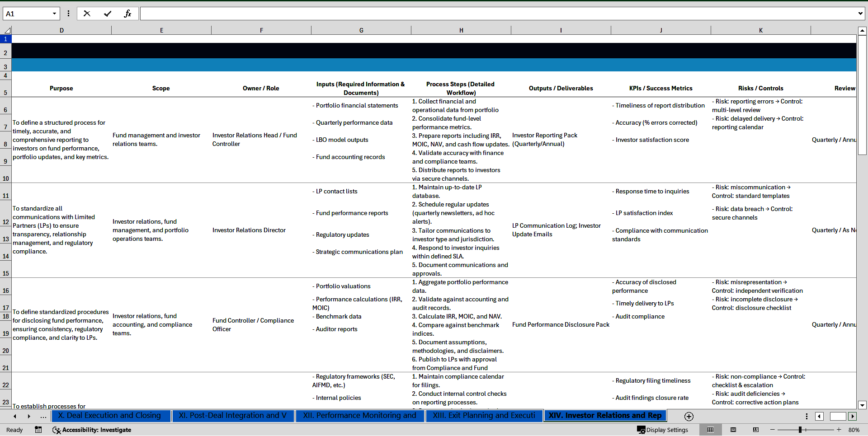
Task: Open Accessibility: Investigate checker
Action: point(92,430)
